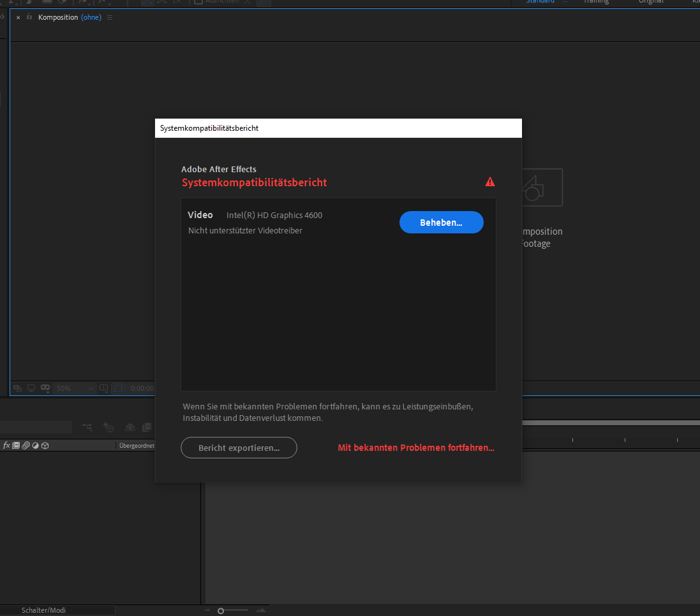Toggle the Komposition panel lock icon
Screen dimensions: 700x616
[29, 17]
